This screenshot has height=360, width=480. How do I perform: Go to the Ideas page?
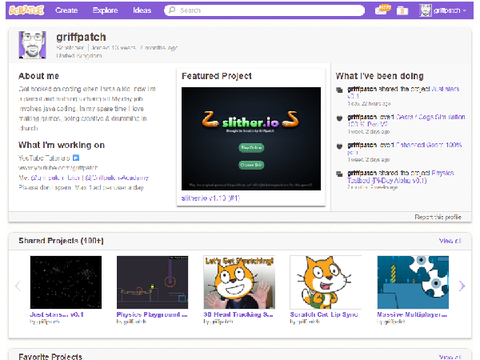click(142, 10)
